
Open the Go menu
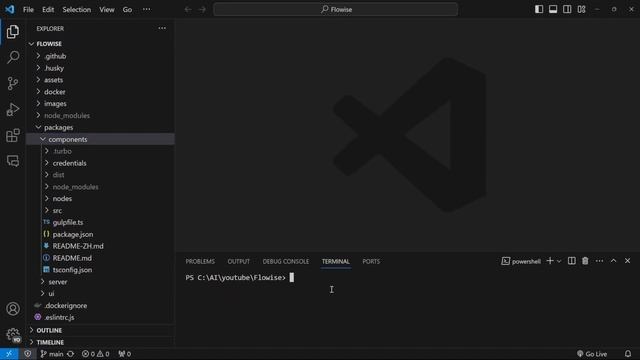tap(127, 9)
